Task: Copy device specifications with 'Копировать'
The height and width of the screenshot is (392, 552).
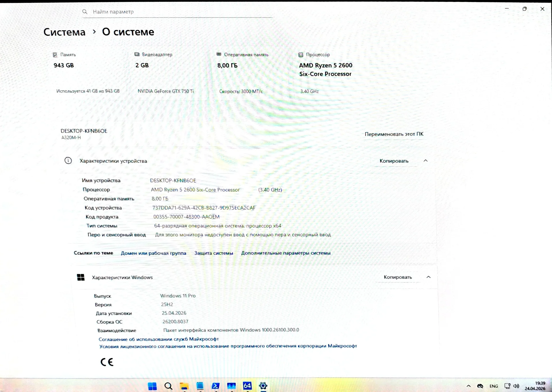Action: point(394,161)
